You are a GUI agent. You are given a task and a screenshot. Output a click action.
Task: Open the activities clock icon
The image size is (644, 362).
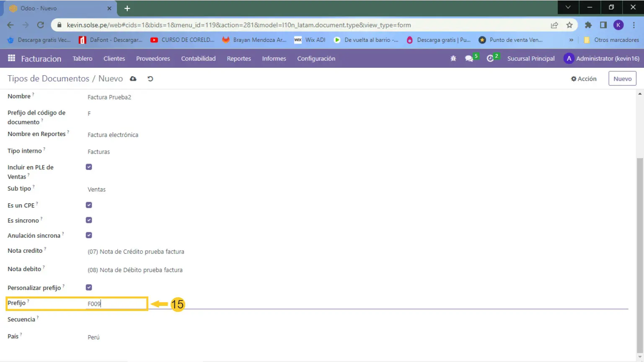pyautogui.click(x=490, y=59)
